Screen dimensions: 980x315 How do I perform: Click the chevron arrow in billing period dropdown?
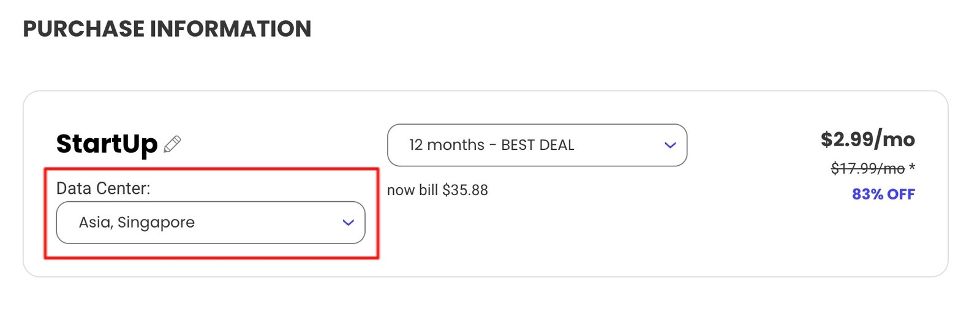pos(670,145)
